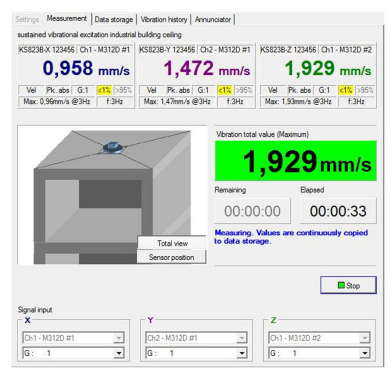Choose Sensor position view option

coord(172,257)
